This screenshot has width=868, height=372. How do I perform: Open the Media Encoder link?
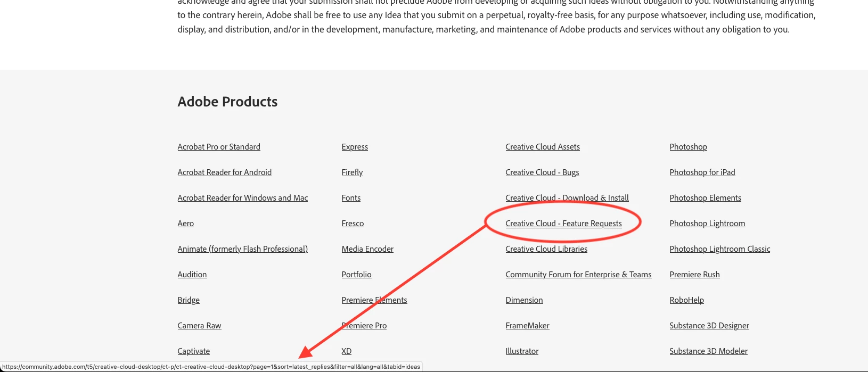[x=367, y=249]
